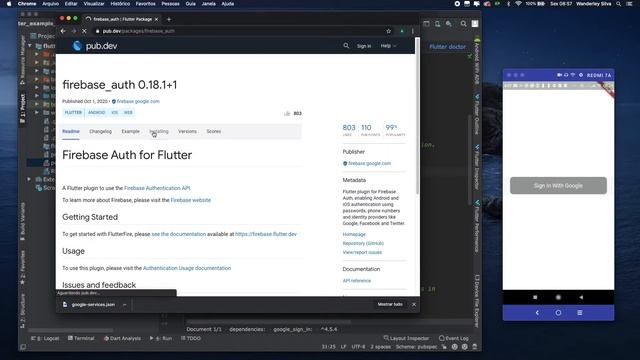Click View/report issues link
Screen dimensions: 640x360
coord(362,252)
